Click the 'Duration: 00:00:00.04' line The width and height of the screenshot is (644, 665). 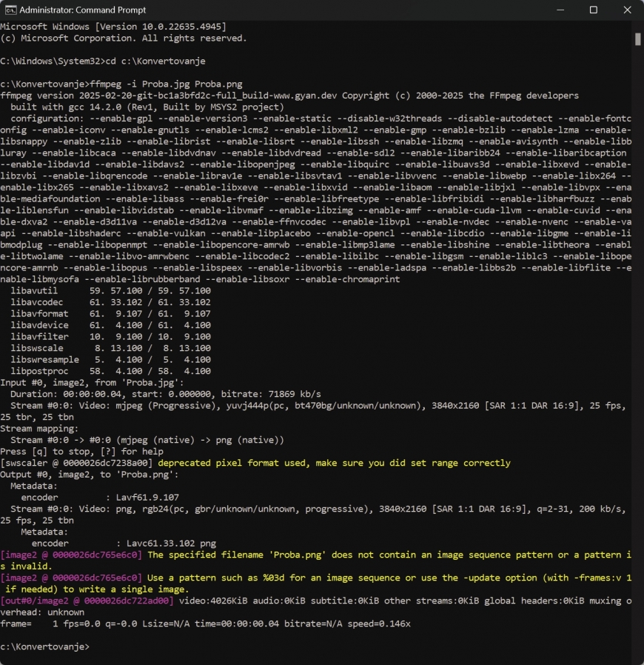[166, 394]
